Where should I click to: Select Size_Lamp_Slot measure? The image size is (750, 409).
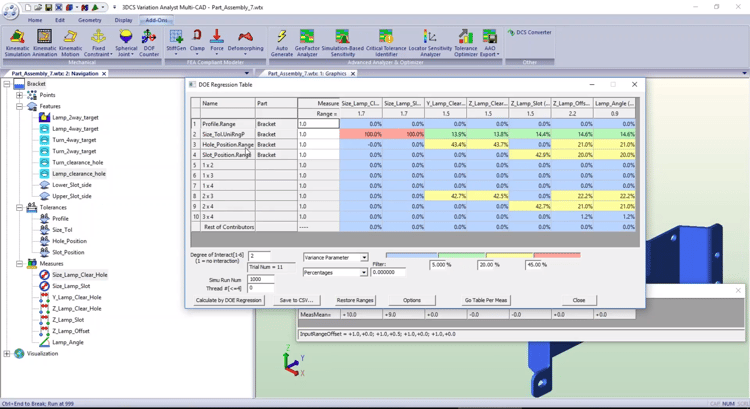click(x=71, y=286)
